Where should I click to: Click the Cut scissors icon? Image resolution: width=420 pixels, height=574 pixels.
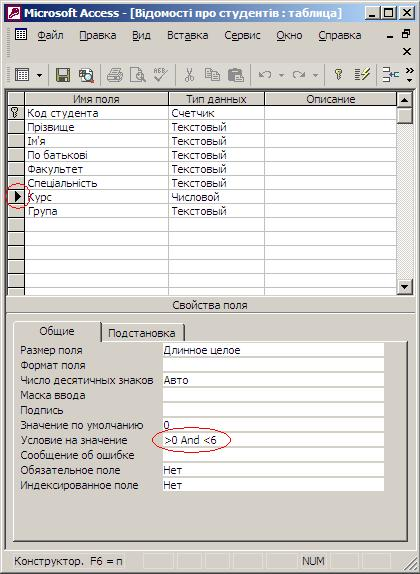tap(189, 75)
